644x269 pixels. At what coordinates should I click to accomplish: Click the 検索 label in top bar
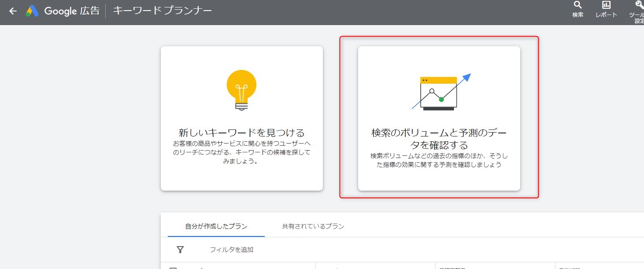(577, 15)
